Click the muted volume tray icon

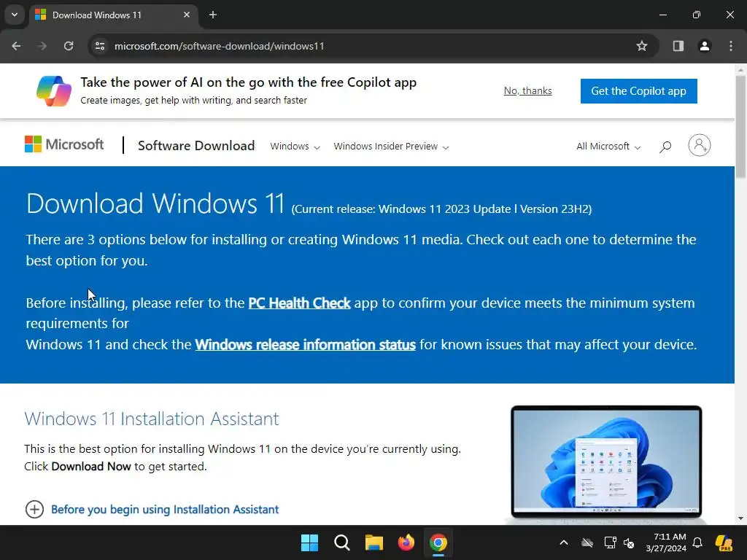coord(629,542)
